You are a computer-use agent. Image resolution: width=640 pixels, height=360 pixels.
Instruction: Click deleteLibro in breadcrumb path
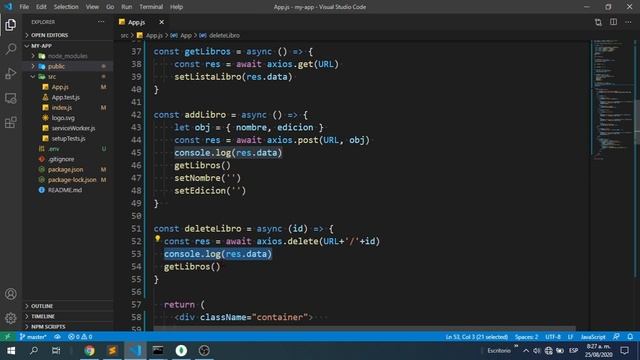point(224,36)
